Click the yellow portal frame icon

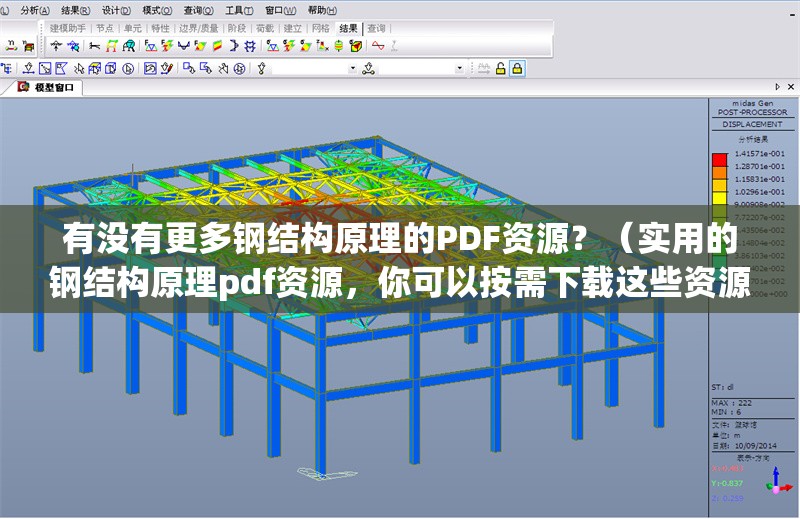[x=113, y=46]
